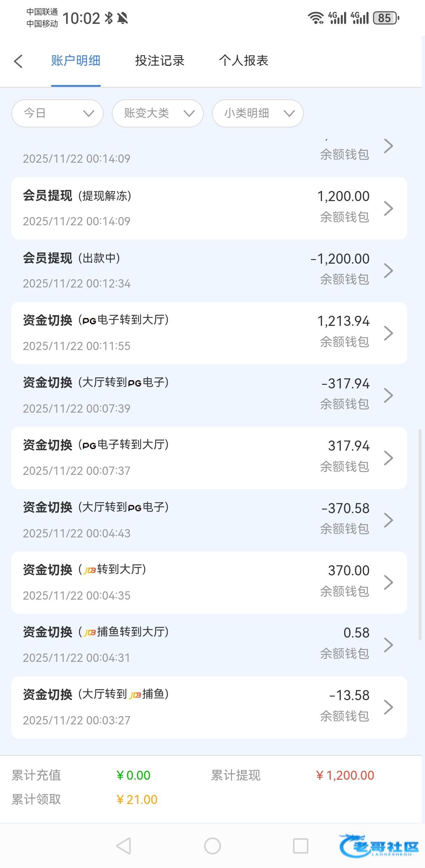Tap Android recent apps square
The image size is (425, 868).
[300, 846]
